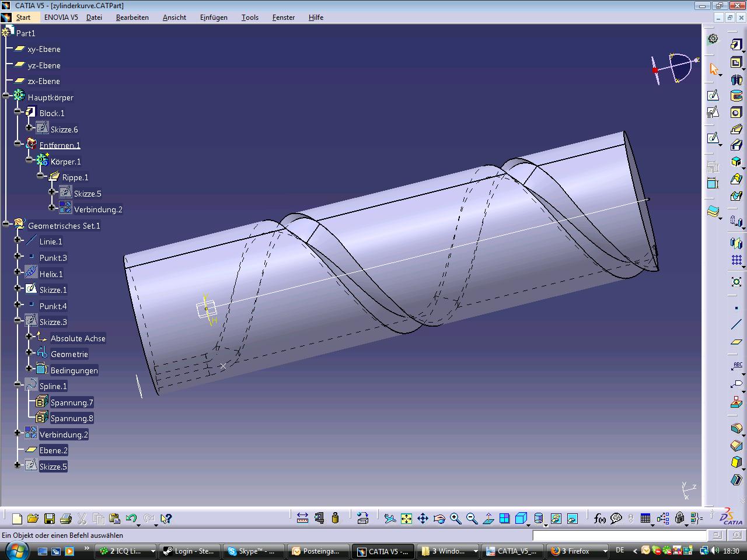Collapse the Geometrisches Set.1 node

(x=6, y=223)
